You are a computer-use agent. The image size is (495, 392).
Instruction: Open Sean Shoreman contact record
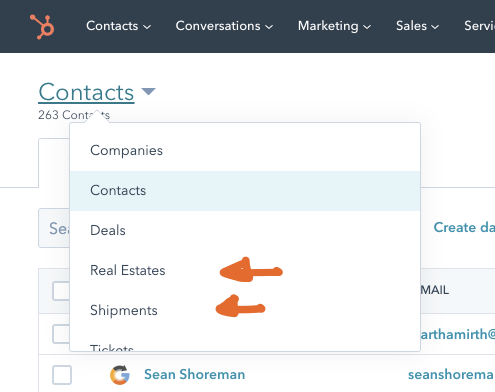[x=195, y=374]
